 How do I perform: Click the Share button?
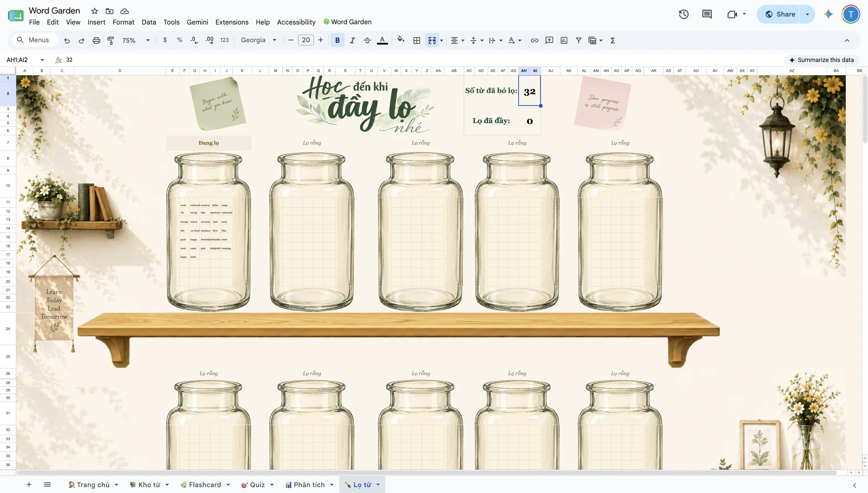pos(780,14)
